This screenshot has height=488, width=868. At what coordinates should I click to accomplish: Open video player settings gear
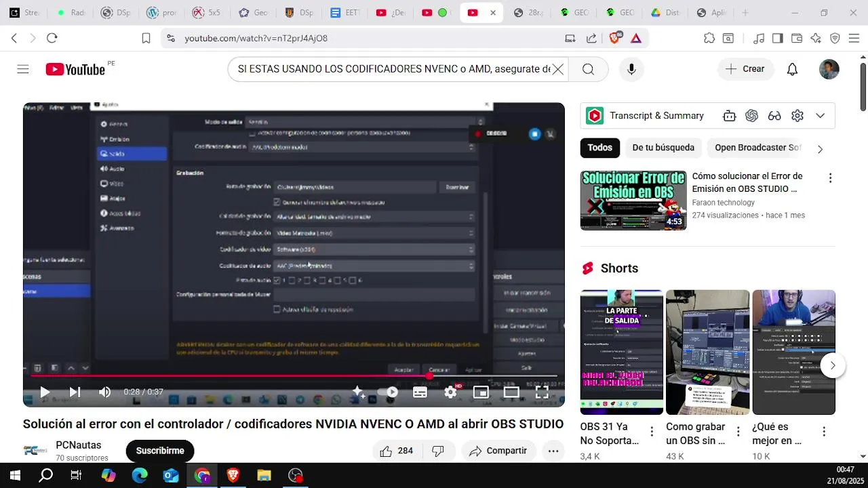pyautogui.click(x=450, y=392)
